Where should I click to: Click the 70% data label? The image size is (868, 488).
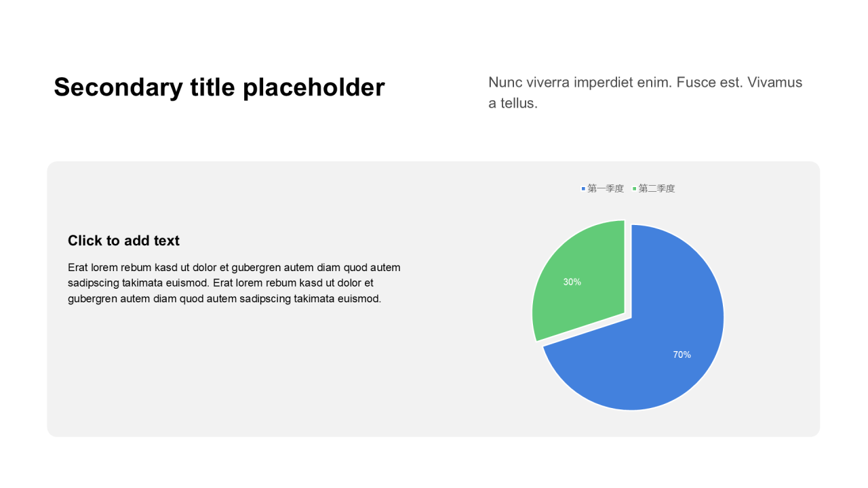[682, 354]
